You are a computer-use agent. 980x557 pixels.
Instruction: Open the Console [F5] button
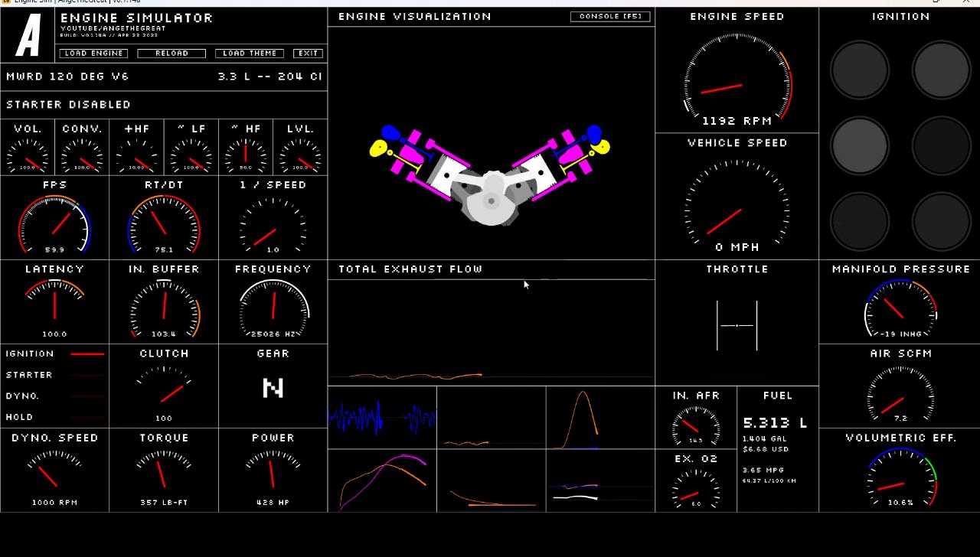pos(610,16)
